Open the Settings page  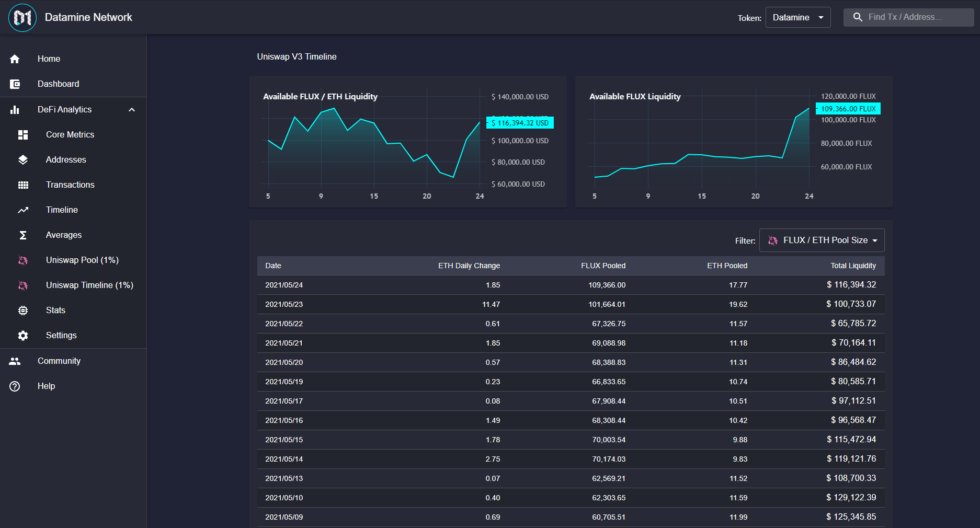tap(73, 336)
